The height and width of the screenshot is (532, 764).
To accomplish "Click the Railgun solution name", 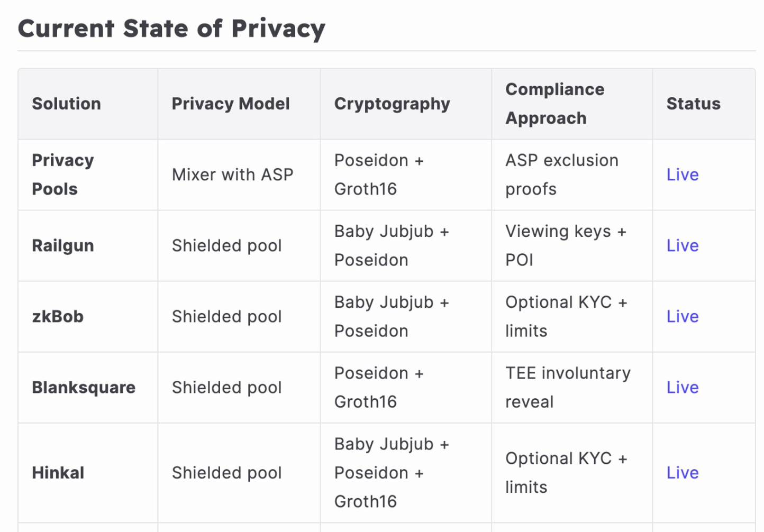I will [63, 246].
